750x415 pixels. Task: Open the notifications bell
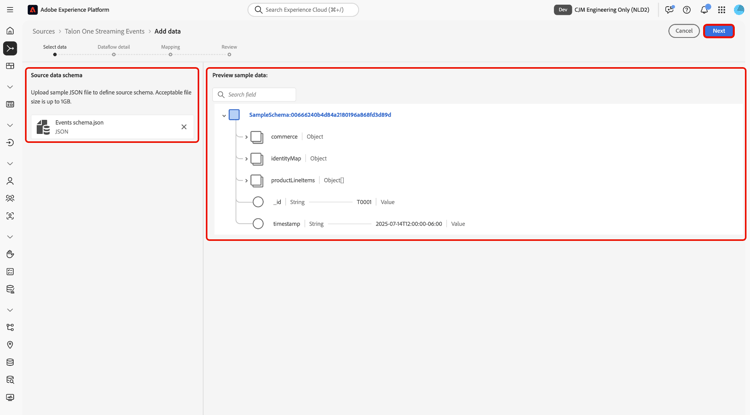click(705, 10)
